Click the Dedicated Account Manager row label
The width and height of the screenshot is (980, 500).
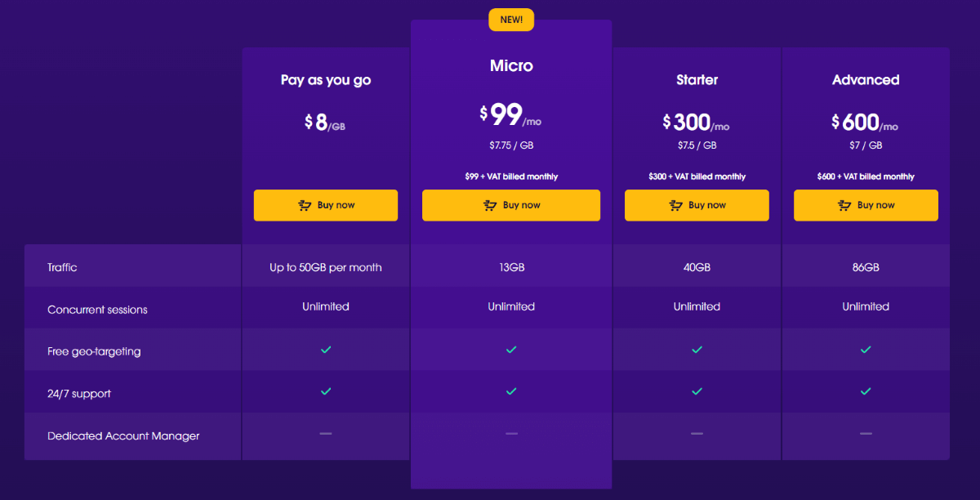pyautogui.click(x=123, y=435)
